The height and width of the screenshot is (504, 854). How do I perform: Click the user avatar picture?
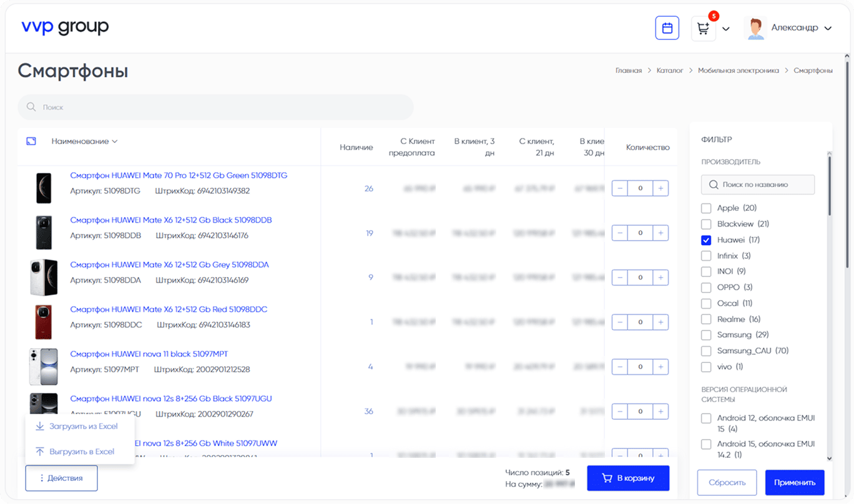(x=755, y=29)
